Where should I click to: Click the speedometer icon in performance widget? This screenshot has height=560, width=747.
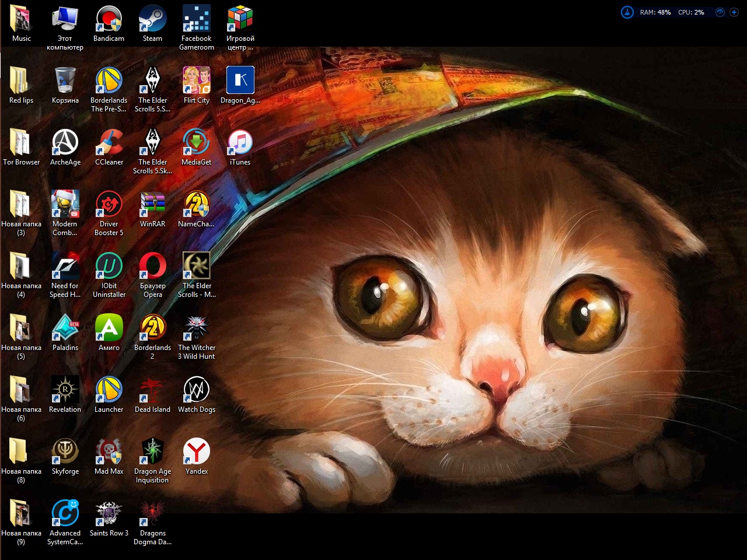pos(720,12)
